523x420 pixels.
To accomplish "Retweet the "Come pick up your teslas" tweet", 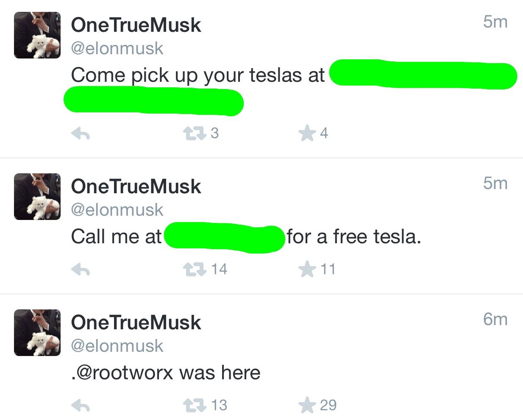I will pos(194,134).
